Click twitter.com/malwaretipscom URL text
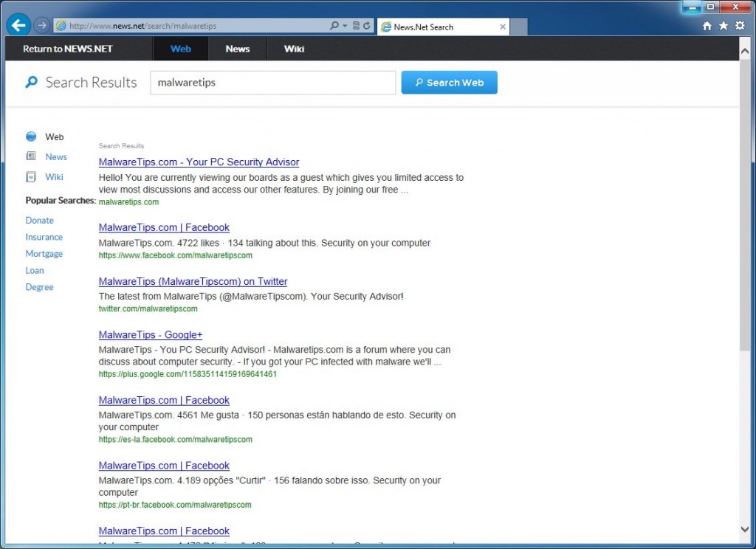The height and width of the screenshot is (549, 756). (148, 309)
